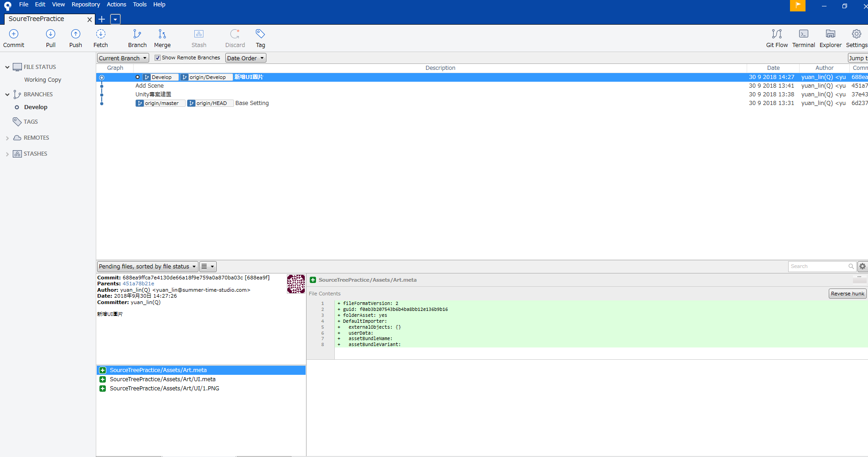Open the Repository menu

point(86,5)
